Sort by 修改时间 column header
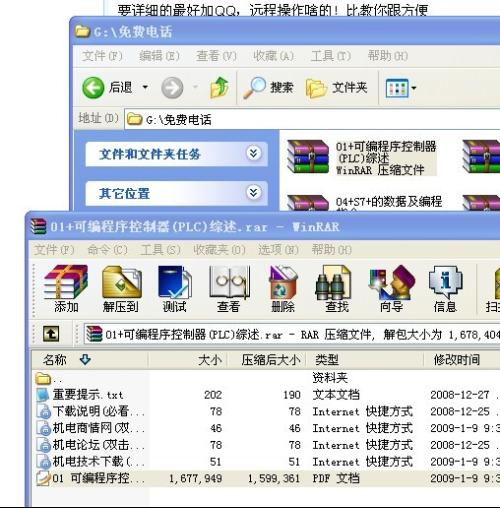Viewport: 500px width, 508px height. [x=462, y=360]
